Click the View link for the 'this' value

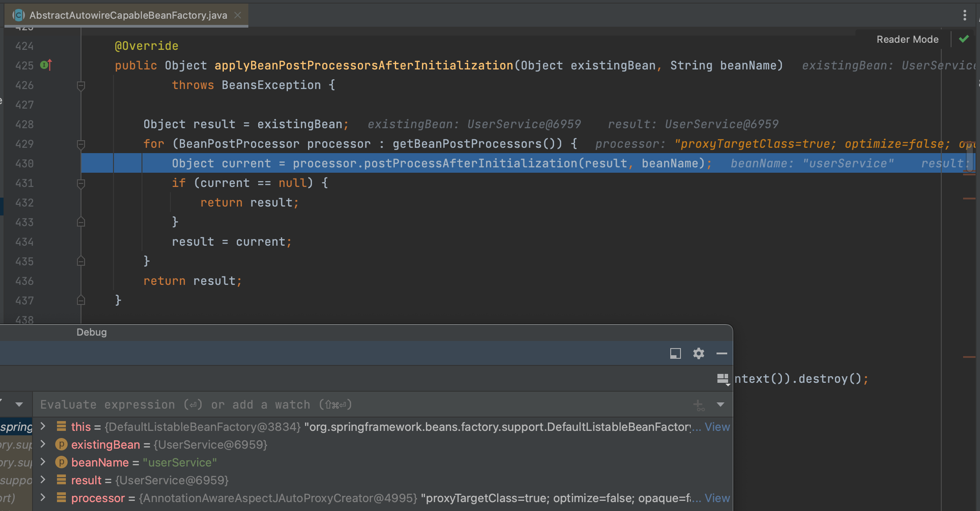(717, 427)
